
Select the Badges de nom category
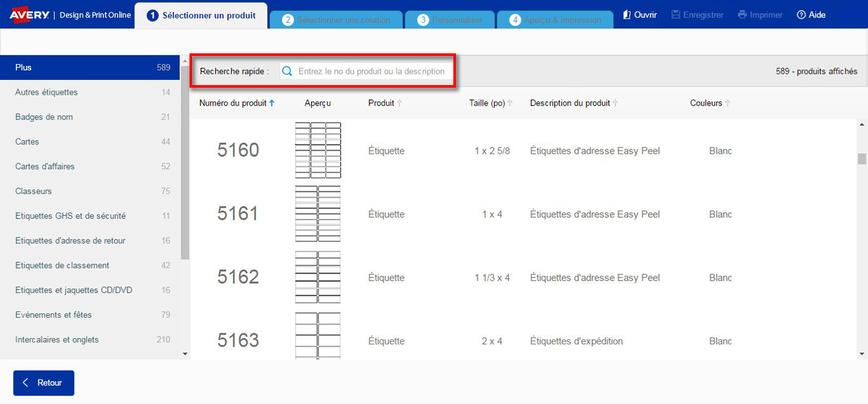[x=90, y=117]
